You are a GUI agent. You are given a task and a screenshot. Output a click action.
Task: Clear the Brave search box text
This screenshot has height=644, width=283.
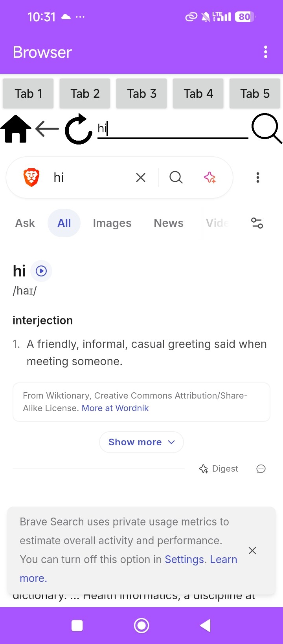(141, 177)
